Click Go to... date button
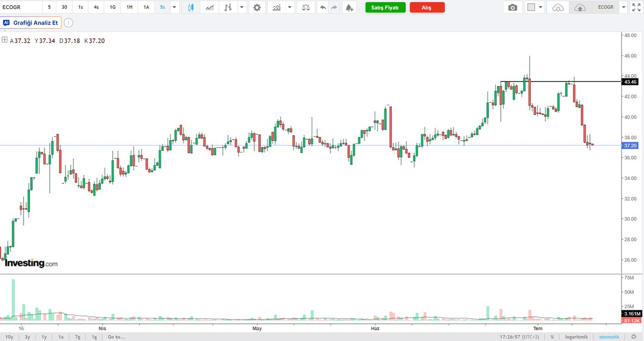 [116, 337]
